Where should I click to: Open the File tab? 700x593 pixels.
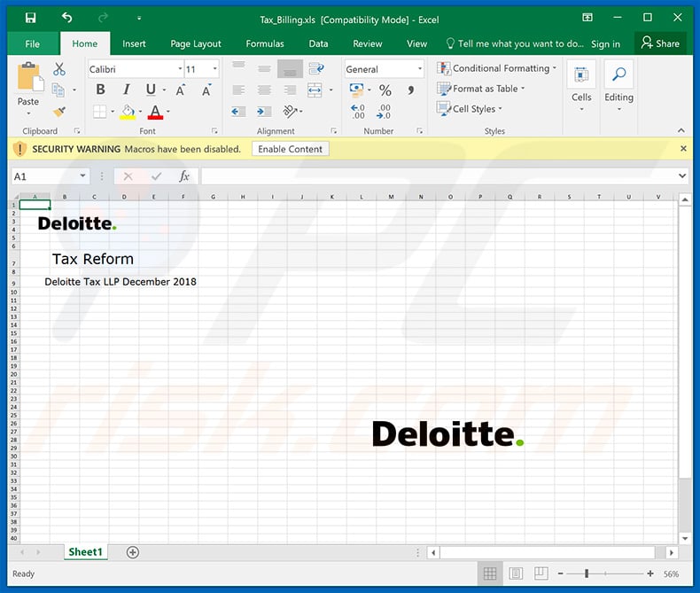tap(32, 43)
